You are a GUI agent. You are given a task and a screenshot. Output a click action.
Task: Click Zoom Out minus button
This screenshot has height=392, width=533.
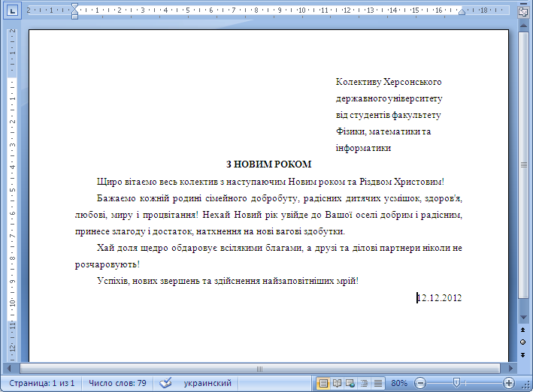(x=420, y=384)
